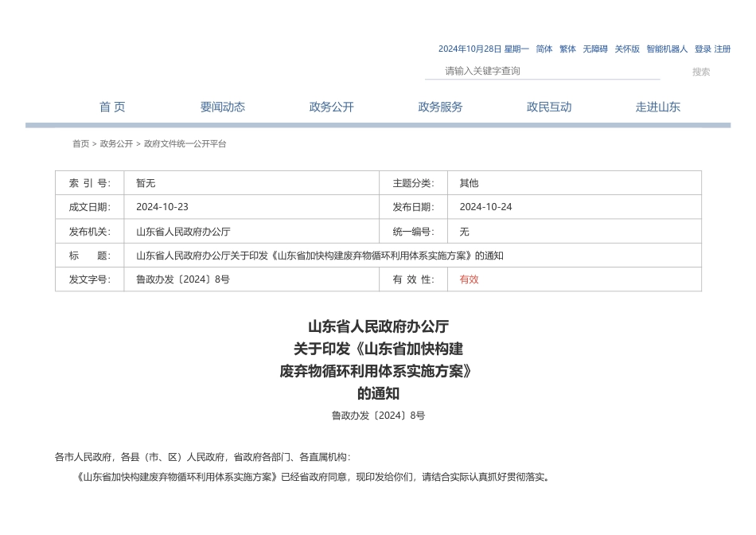Open the 政务公开 main navigation item
Image resolution: width=756 pixels, height=535 pixels.
click(331, 107)
